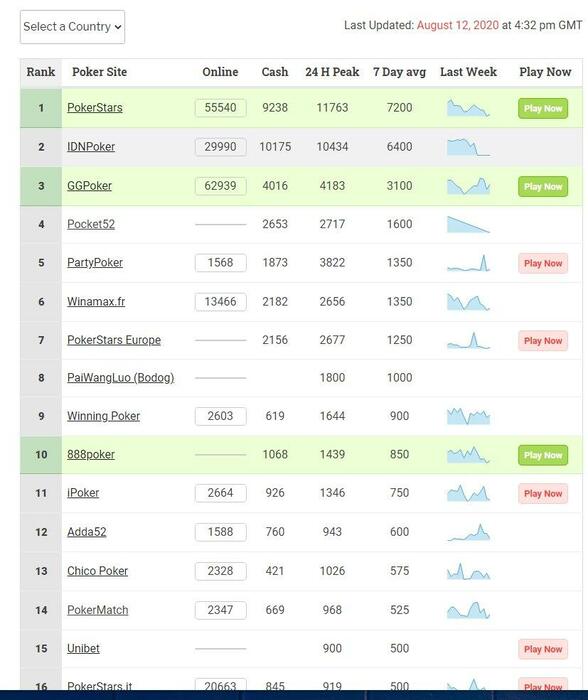Click the Pocket52 weekly trend graph
The image size is (588, 700).
(468, 224)
